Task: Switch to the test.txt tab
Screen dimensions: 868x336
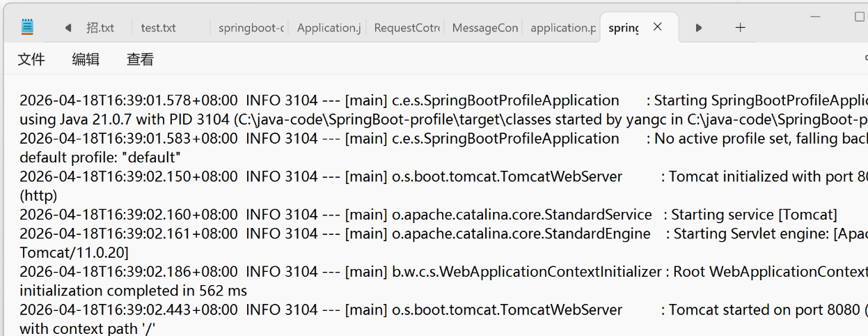Action: tap(159, 28)
